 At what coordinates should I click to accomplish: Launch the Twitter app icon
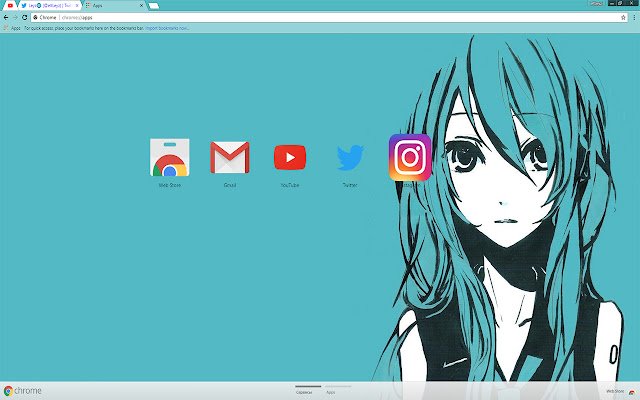pos(350,158)
